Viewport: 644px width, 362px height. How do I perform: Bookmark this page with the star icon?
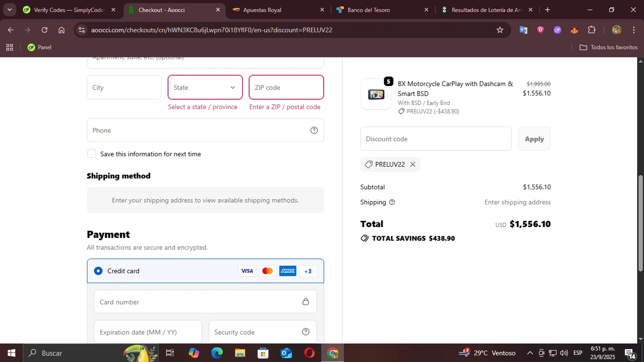pyautogui.click(x=500, y=30)
